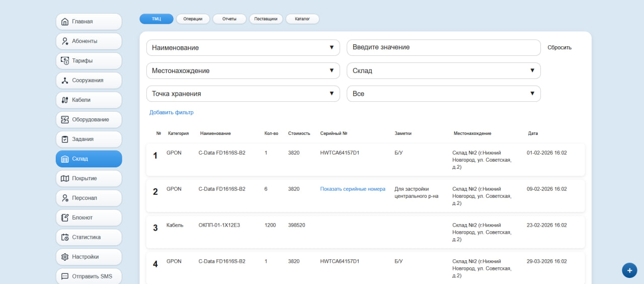Click the Главная home icon
The image size is (644, 284).
tap(64, 22)
